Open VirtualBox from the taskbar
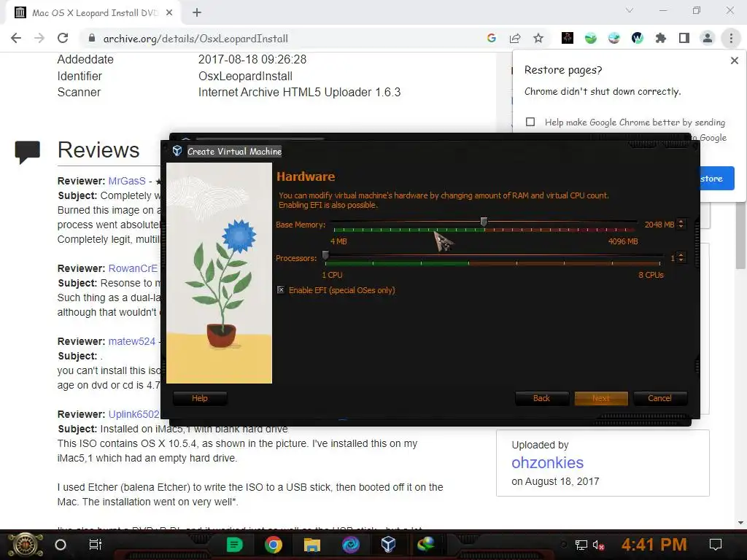Screen dimensions: 747x560 pyautogui.click(x=388, y=544)
